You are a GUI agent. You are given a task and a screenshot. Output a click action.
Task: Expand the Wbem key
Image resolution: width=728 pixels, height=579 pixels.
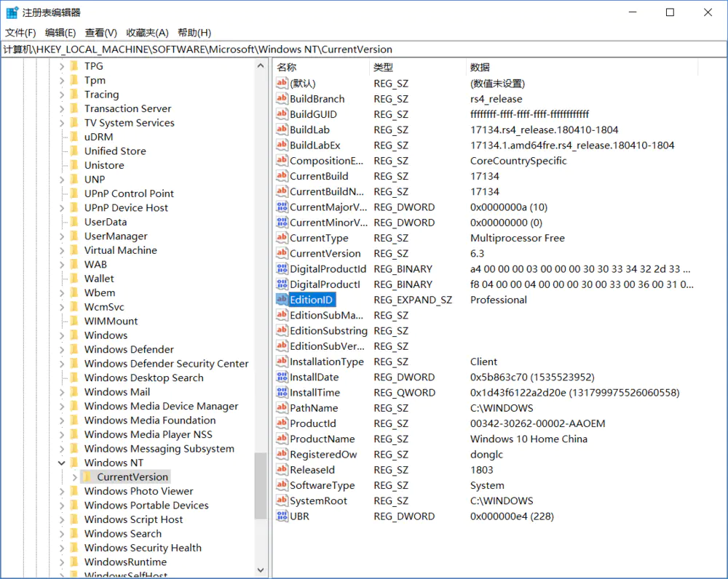[x=62, y=292]
